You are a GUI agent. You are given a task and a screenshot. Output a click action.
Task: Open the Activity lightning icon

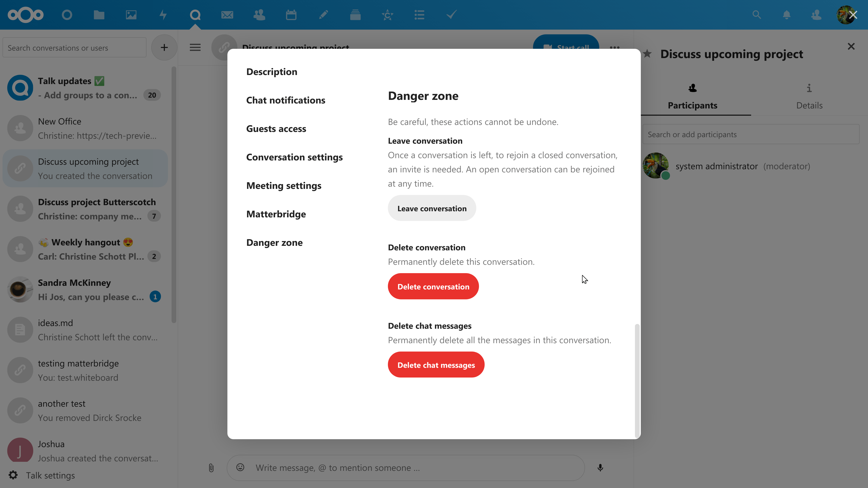click(x=163, y=15)
